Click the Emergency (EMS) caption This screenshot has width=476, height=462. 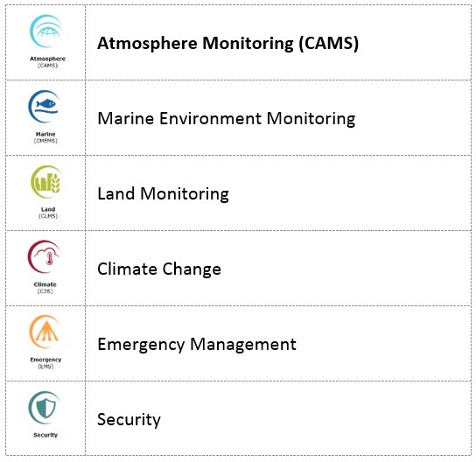(45, 363)
